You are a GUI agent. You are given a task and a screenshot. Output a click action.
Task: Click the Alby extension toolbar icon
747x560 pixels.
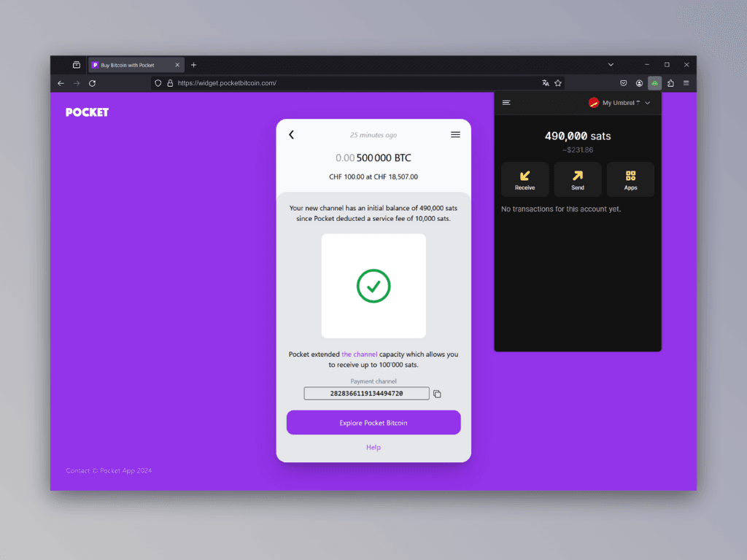click(x=654, y=83)
